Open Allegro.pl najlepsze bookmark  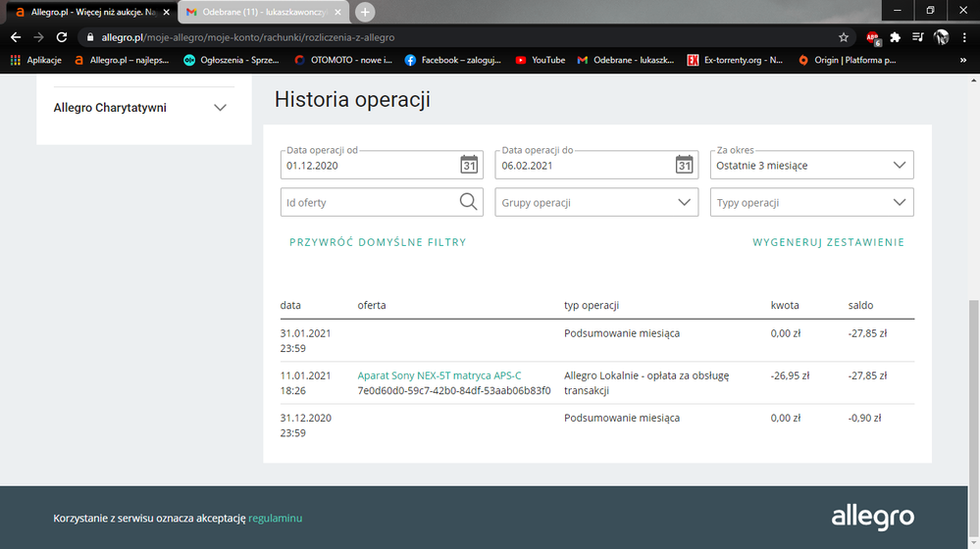[122, 60]
